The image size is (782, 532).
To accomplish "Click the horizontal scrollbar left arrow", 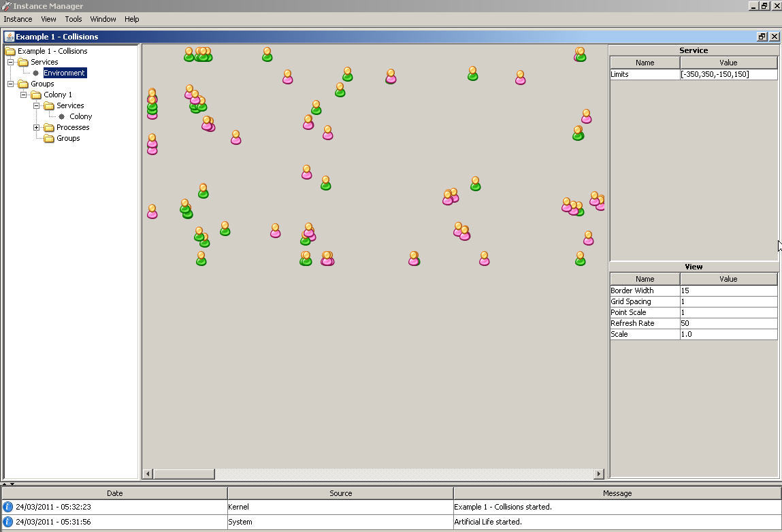I will coord(148,473).
